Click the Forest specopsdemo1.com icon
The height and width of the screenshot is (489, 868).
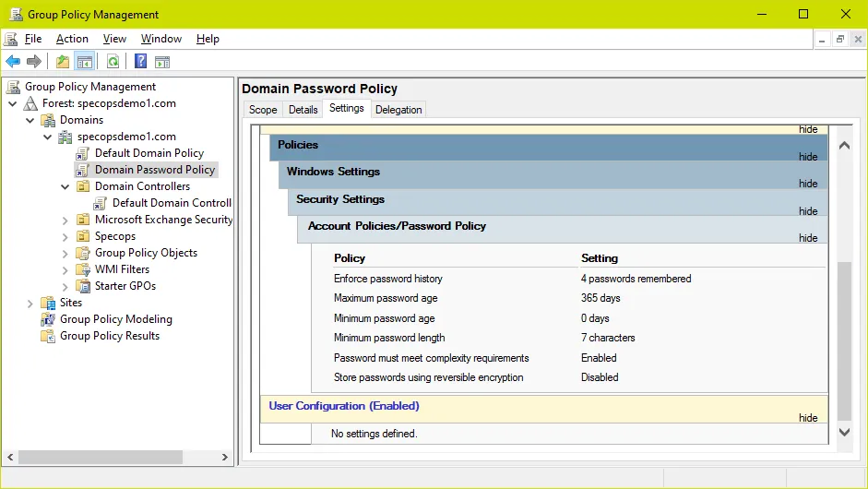(x=30, y=103)
